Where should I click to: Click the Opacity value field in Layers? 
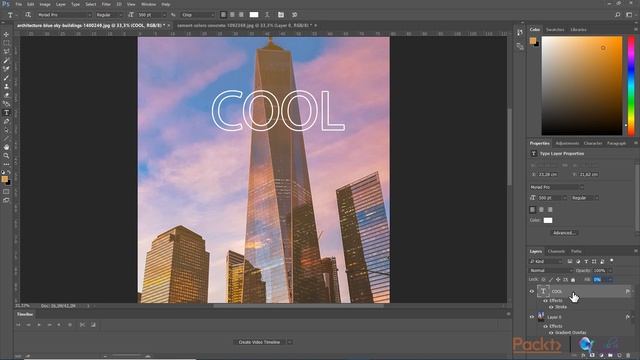[600, 270]
